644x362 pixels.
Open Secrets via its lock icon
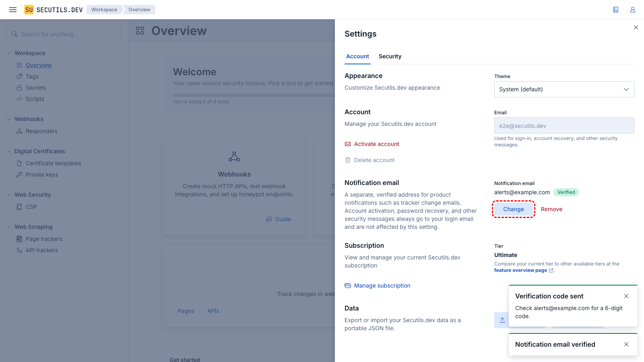point(19,88)
